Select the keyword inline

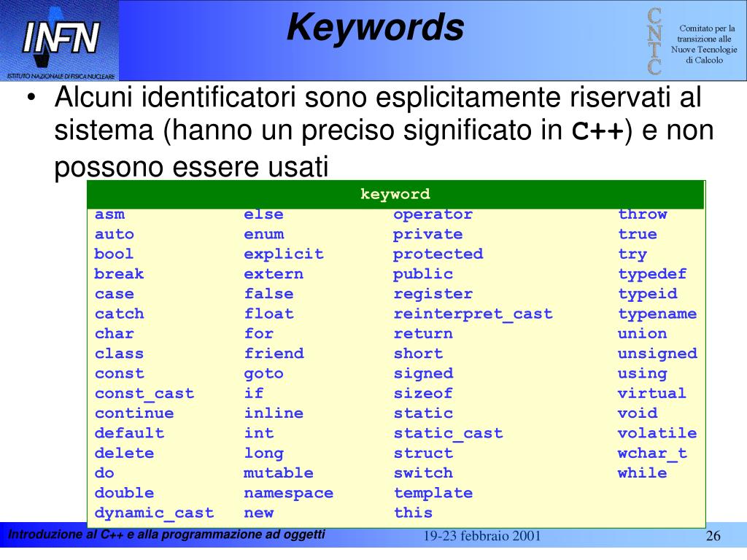point(274,413)
